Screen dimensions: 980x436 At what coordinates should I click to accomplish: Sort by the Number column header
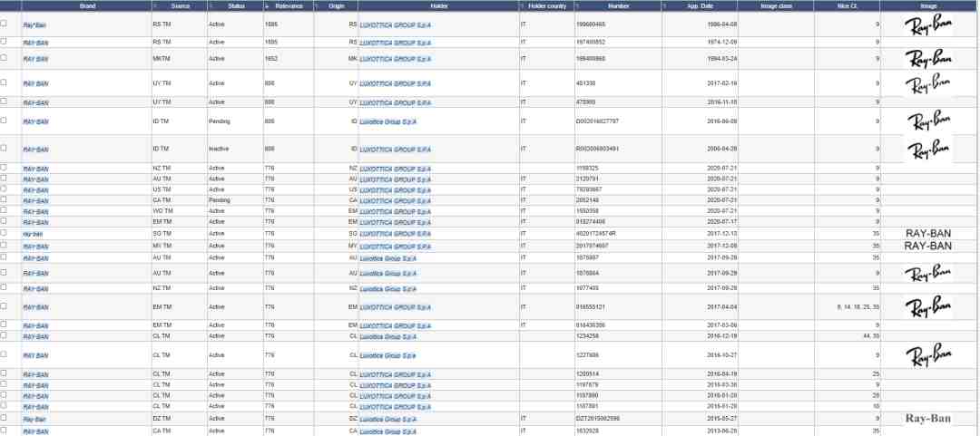(x=618, y=5)
